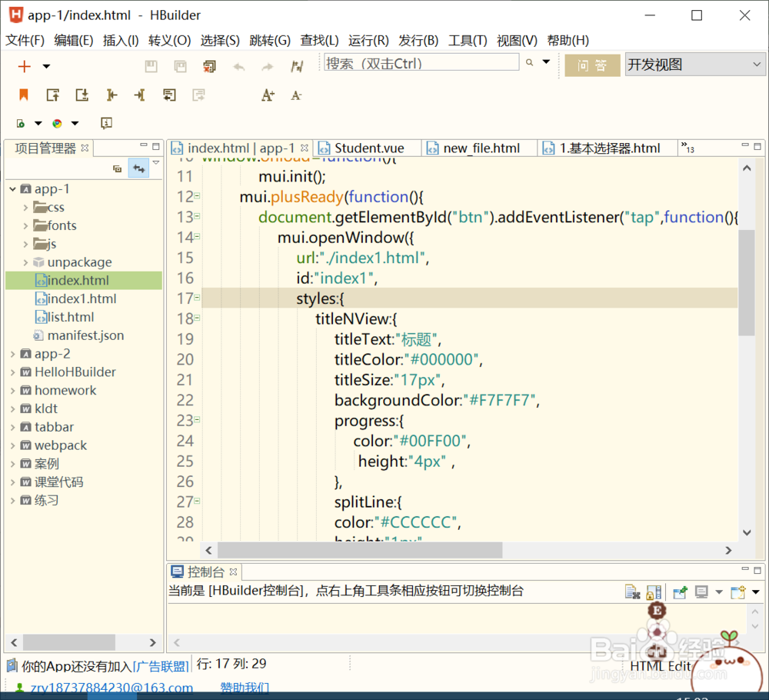The height and width of the screenshot is (700, 769).
Task: Open the 帮助(H) menu
Action: point(568,40)
